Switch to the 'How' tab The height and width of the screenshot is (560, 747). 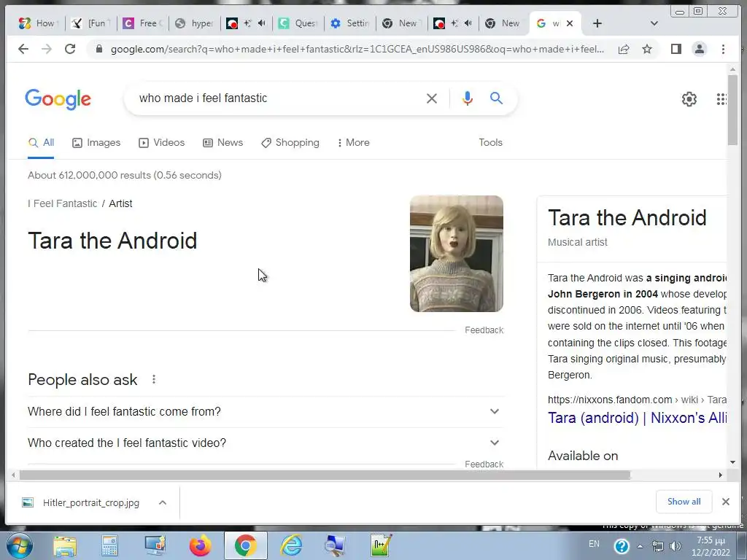click(x=38, y=23)
